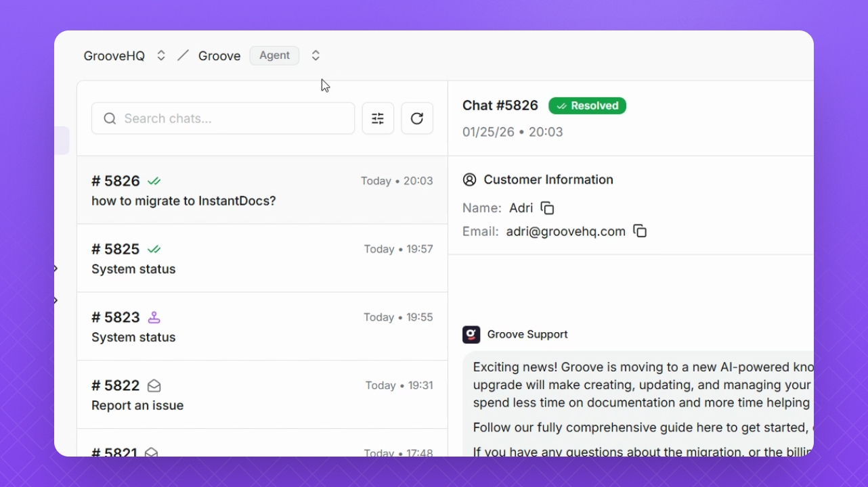Click the magnifier icon in the search box

coord(110,119)
